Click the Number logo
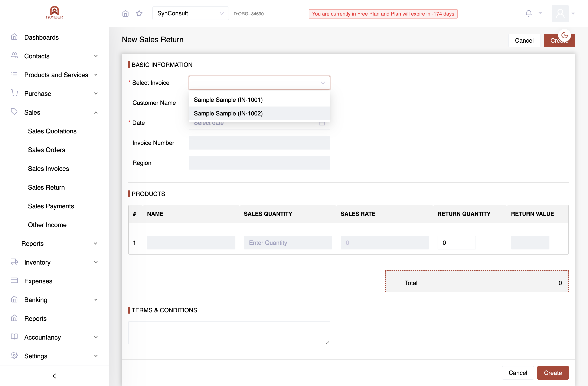This screenshot has height=386, width=588. (54, 13)
